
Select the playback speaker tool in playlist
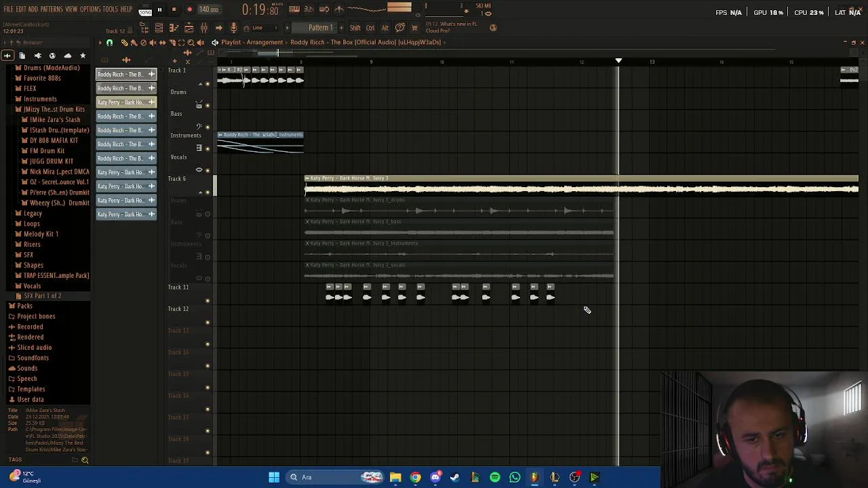point(200,43)
